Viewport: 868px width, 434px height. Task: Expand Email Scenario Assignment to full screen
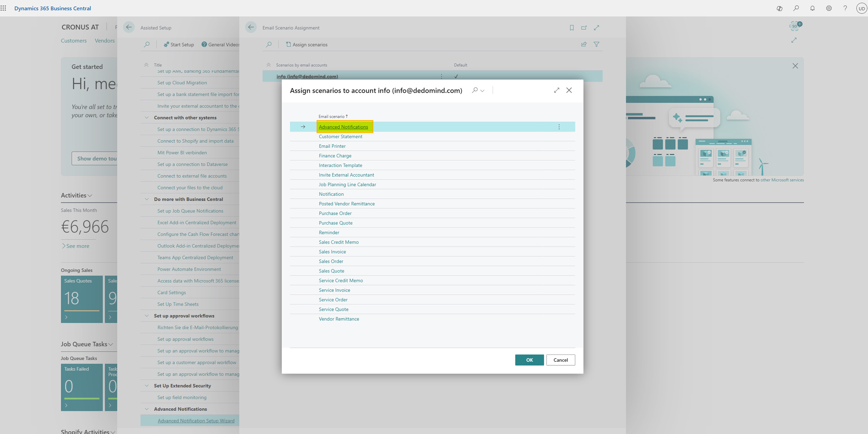pyautogui.click(x=597, y=27)
